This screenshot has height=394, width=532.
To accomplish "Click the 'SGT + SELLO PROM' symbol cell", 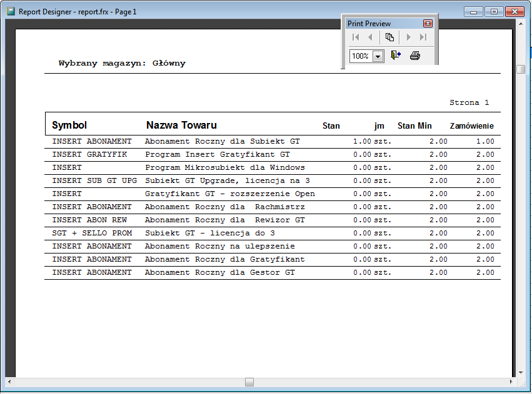I will click(92, 233).
